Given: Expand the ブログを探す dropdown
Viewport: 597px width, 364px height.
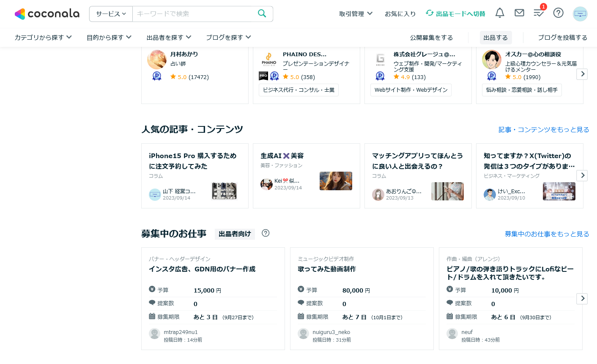Looking at the screenshot, I should click(x=228, y=37).
